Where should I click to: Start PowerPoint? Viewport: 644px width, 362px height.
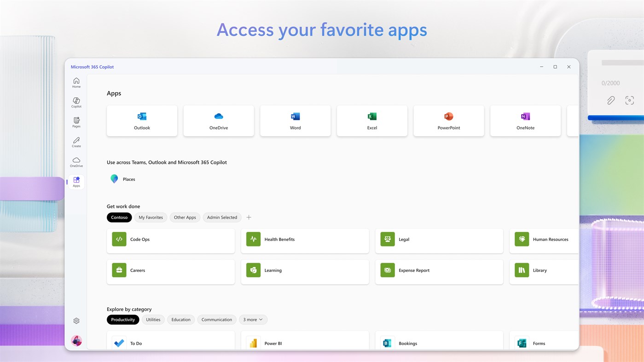(448, 121)
